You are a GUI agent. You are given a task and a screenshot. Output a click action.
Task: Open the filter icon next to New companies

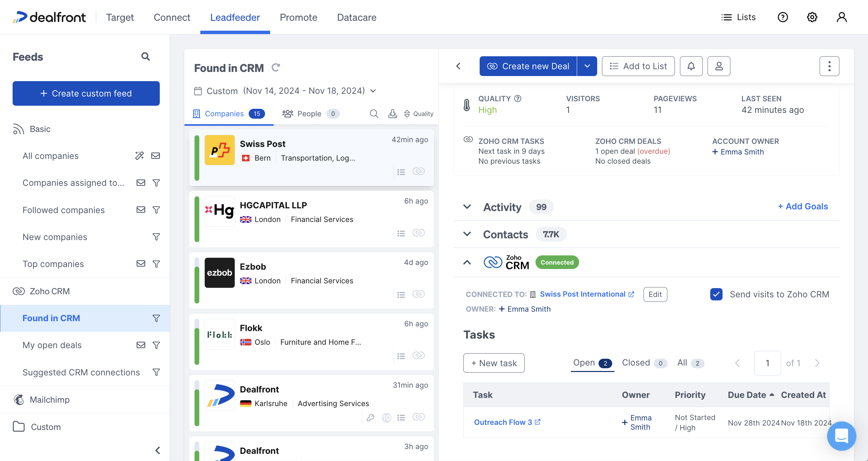[156, 237]
